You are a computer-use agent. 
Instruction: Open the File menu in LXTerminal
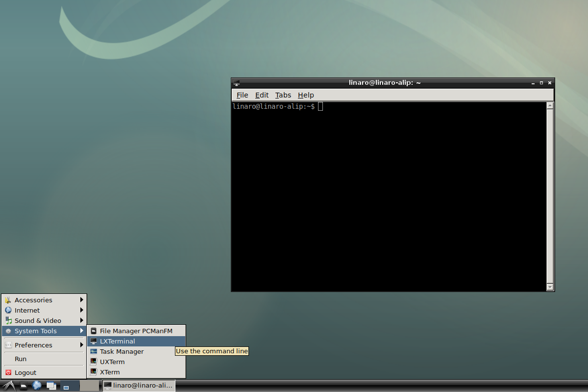242,95
